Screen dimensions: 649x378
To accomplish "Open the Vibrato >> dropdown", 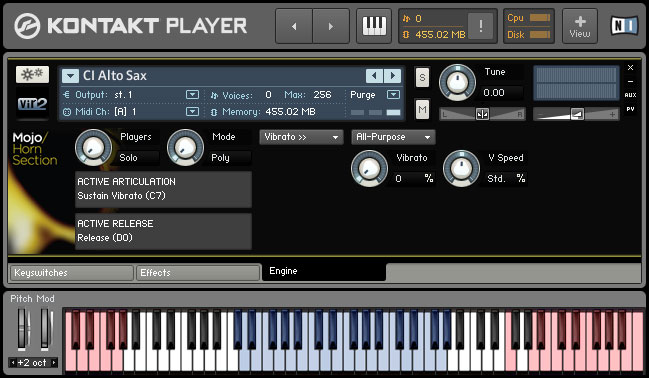I will point(301,137).
